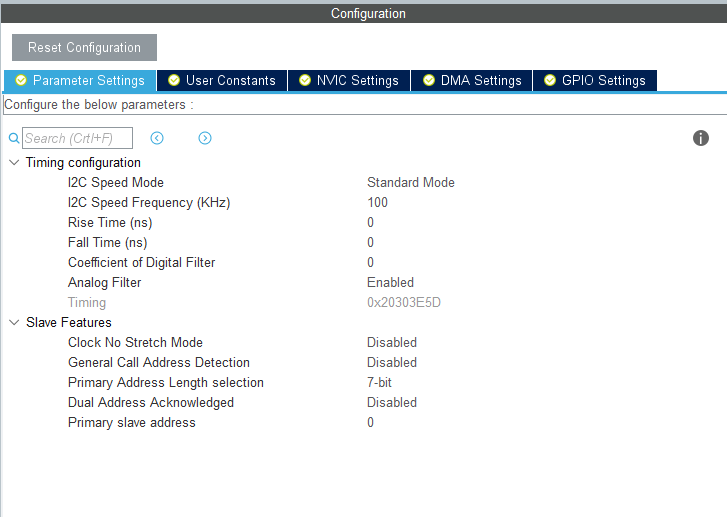Select the Dual Address Acknowledged label
The height and width of the screenshot is (517, 727).
(x=151, y=402)
